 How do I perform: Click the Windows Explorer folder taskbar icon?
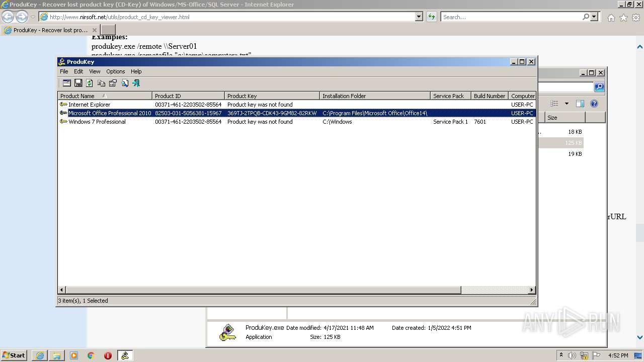[x=57, y=355]
